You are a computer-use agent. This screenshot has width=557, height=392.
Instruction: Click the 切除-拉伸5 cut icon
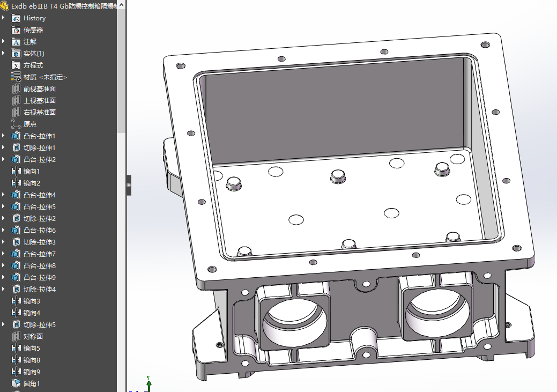pos(16,324)
